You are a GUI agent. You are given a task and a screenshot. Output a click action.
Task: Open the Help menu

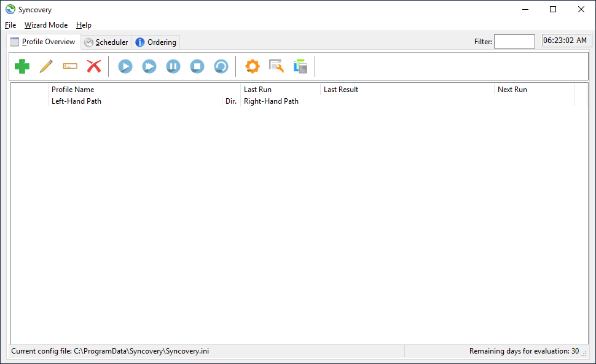[84, 25]
